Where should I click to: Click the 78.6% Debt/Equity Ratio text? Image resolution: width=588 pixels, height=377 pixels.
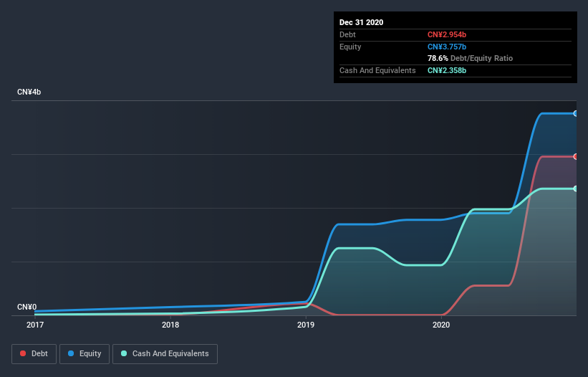pyautogui.click(x=470, y=58)
